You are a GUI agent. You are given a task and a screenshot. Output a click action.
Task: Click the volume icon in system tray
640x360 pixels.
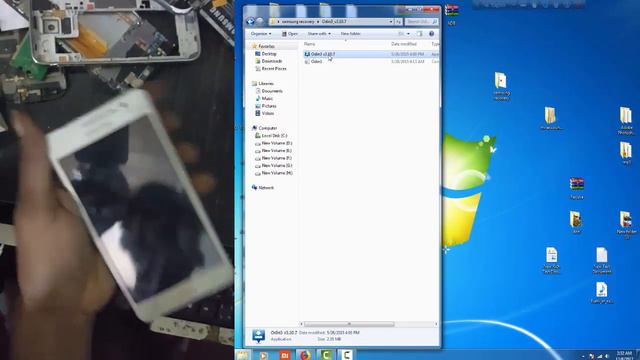607,356
